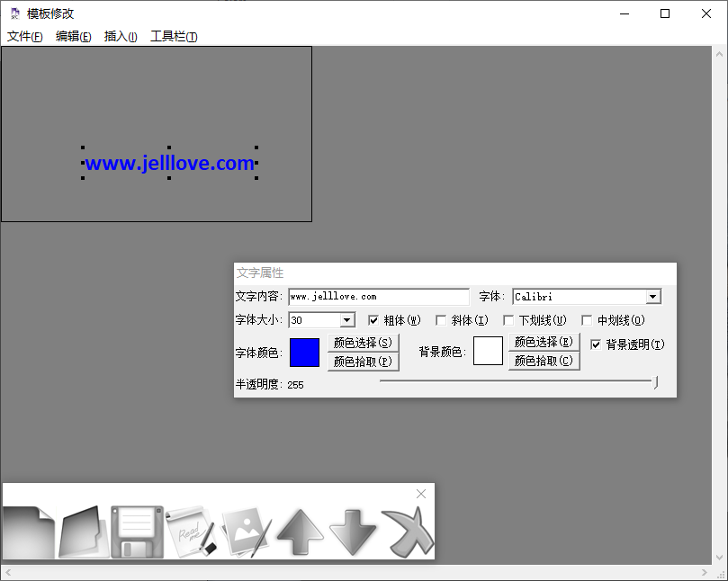Screen dimensions: 728x581
Task: Open the 字体 font dropdown showing Calibri
Action: coord(655,297)
